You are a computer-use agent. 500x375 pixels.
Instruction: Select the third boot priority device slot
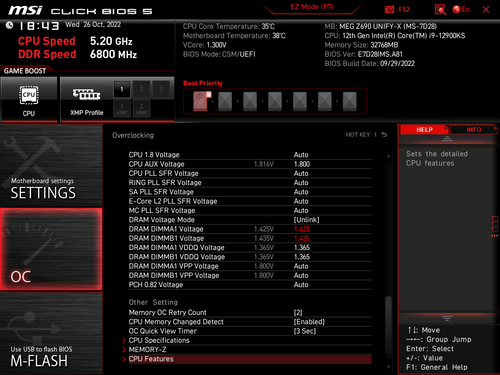pyautogui.click(x=250, y=101)
